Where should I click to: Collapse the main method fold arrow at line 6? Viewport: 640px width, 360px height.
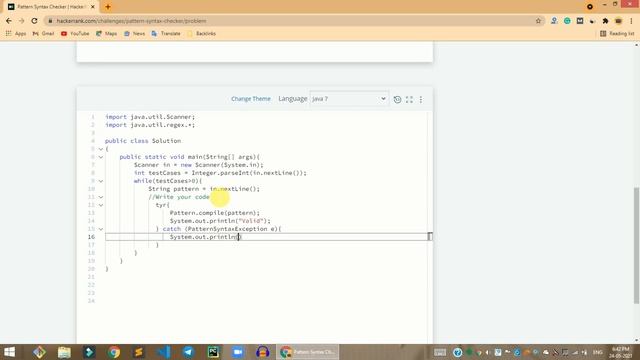tap(101, 157)
